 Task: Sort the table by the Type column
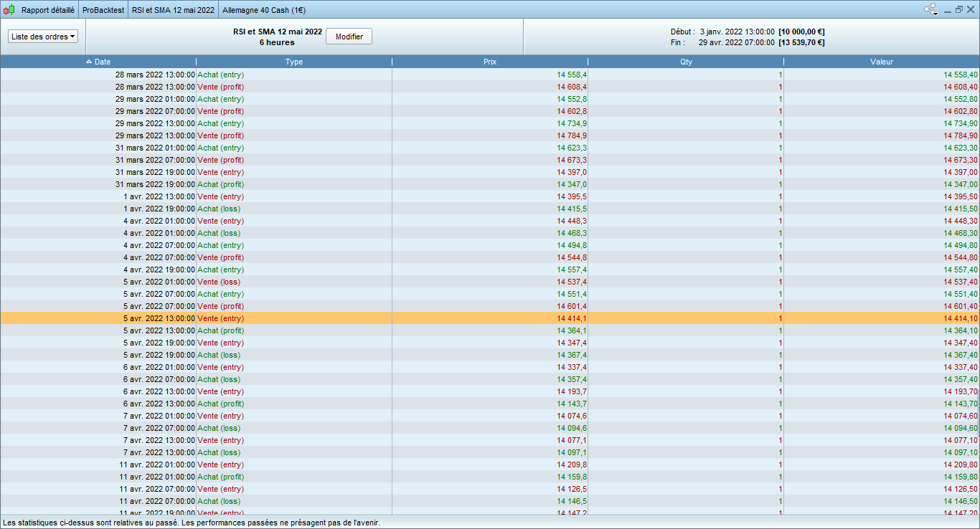[x=294, y=62]
